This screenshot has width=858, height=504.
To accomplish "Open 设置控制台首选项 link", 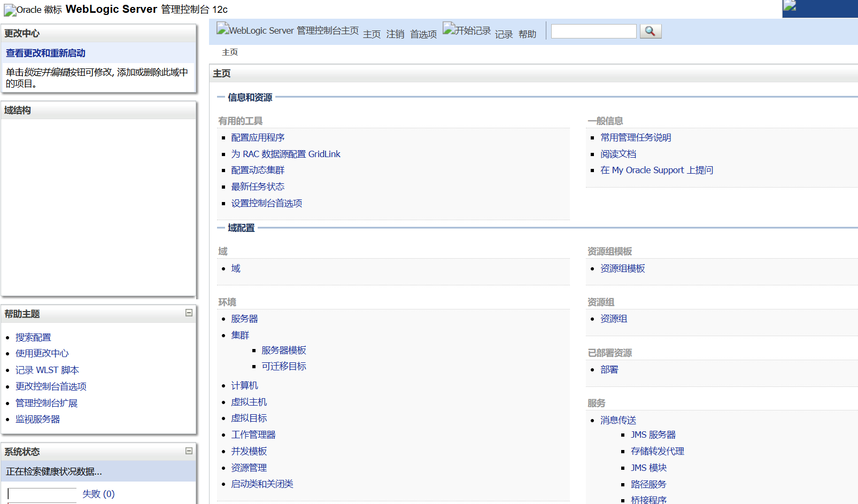I will click(x=266, y=203).
